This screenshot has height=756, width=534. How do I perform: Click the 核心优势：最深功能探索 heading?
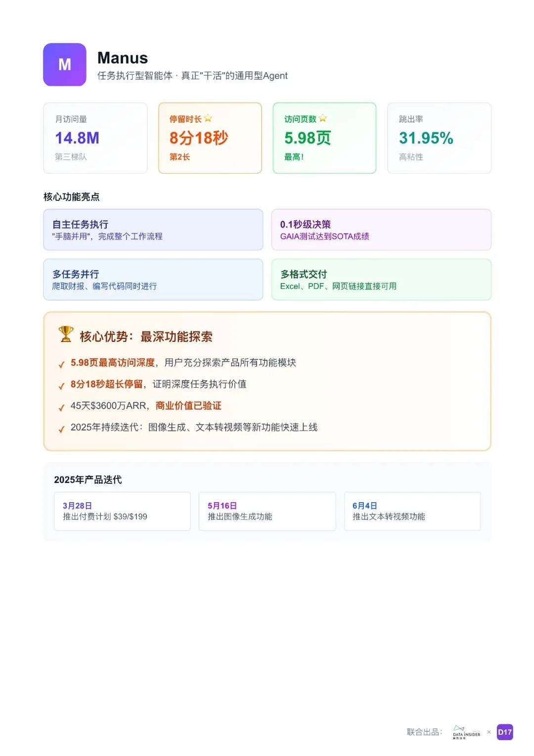pos(146,336)
